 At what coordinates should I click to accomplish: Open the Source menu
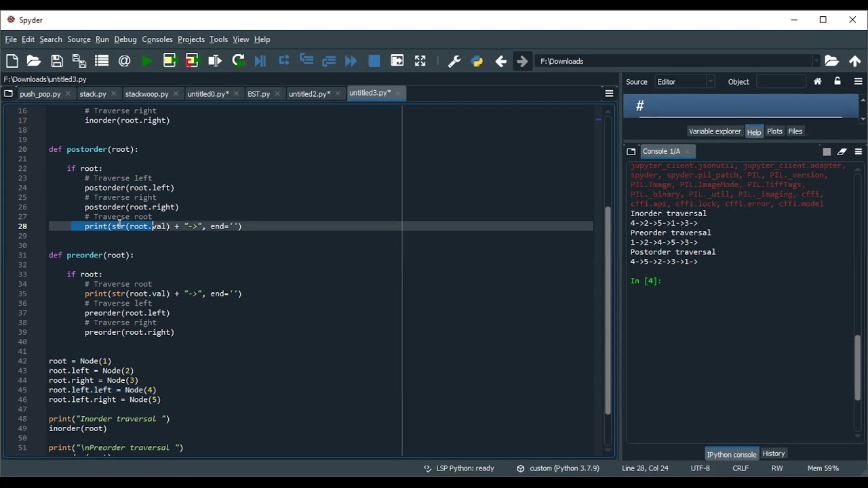click(x=79, y=39)
